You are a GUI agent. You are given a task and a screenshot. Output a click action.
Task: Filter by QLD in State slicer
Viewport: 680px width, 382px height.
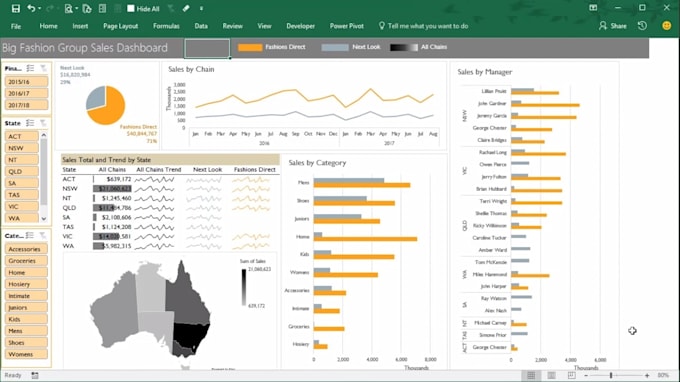click(22, 171)
